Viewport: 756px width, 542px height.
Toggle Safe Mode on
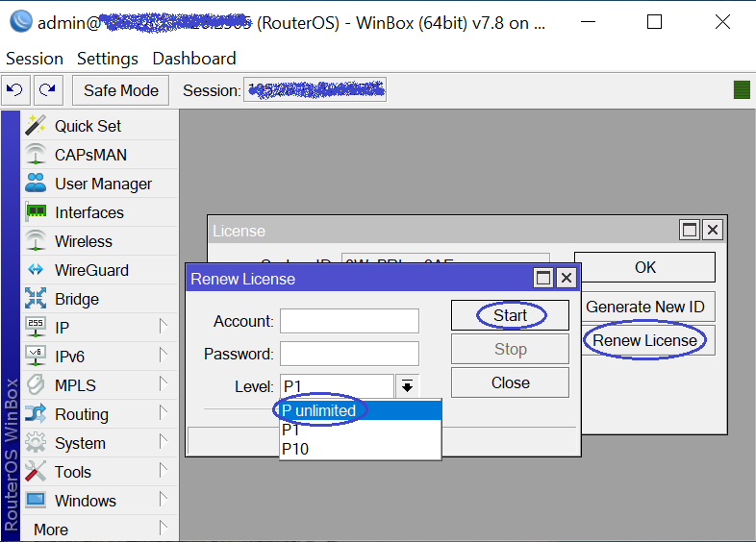tap(120, 90)
